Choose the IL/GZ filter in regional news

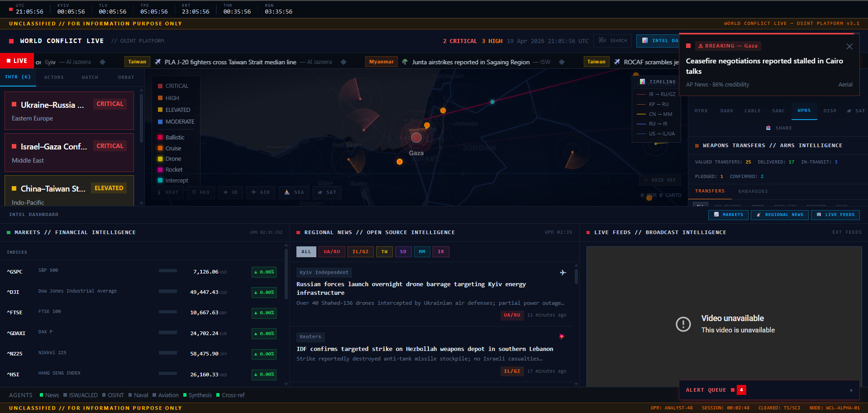(361, 251)
